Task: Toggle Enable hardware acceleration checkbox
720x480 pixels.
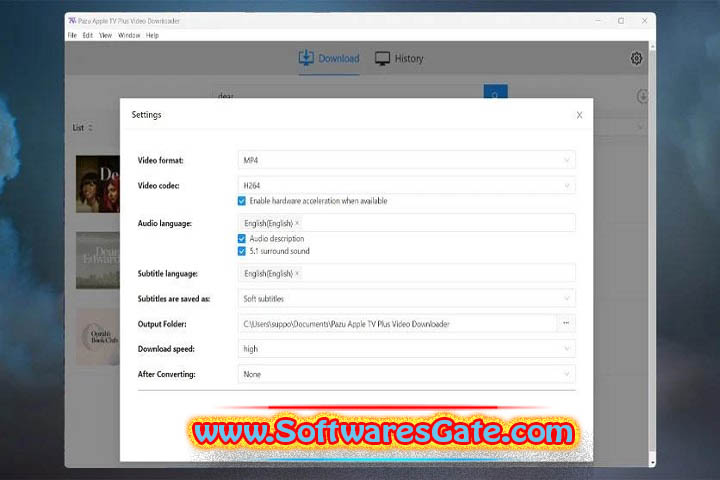Action: (x=242, y=201)
